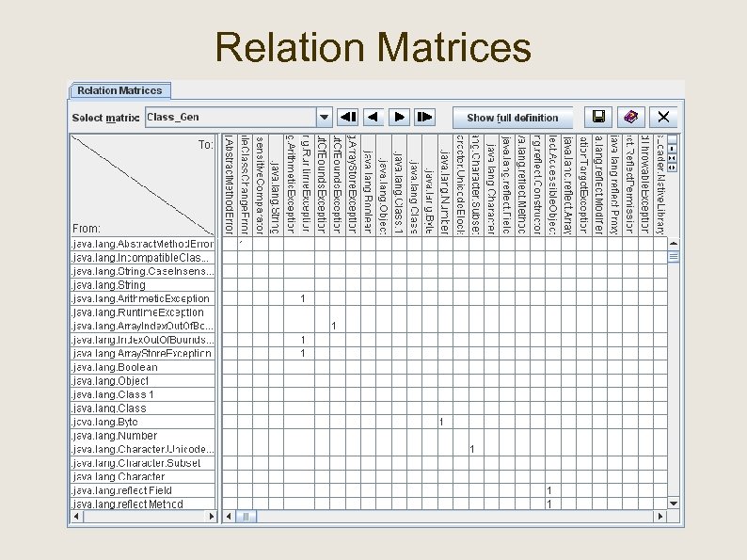
Task: Click the 1 cell in reflect.Method row
Action: 552,504
